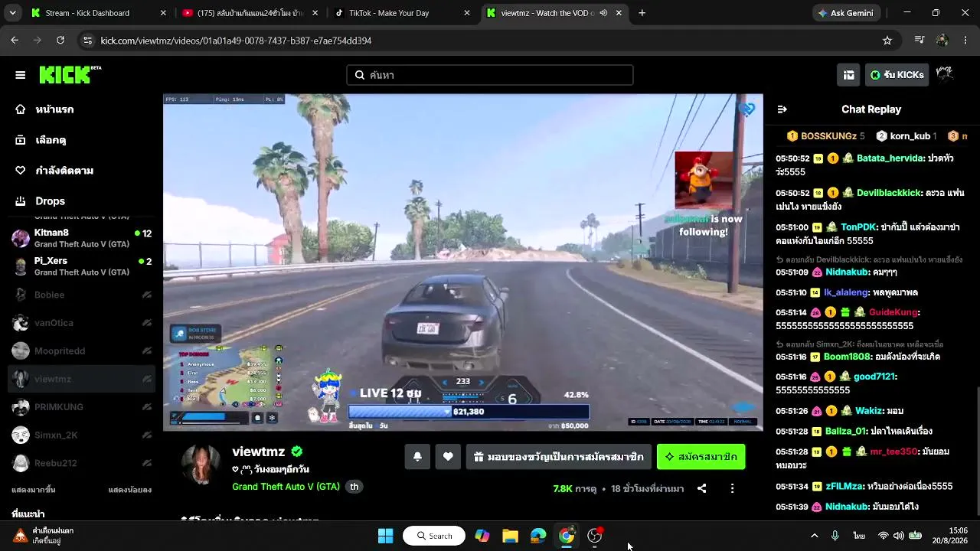Click the th language tag

(x=354, y=487)
